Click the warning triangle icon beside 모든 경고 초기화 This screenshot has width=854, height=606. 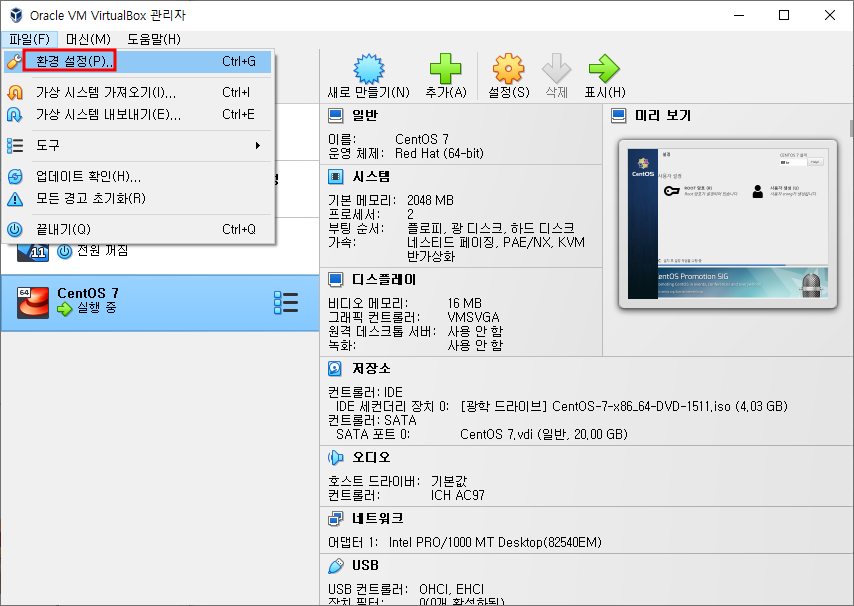[15, 199]
